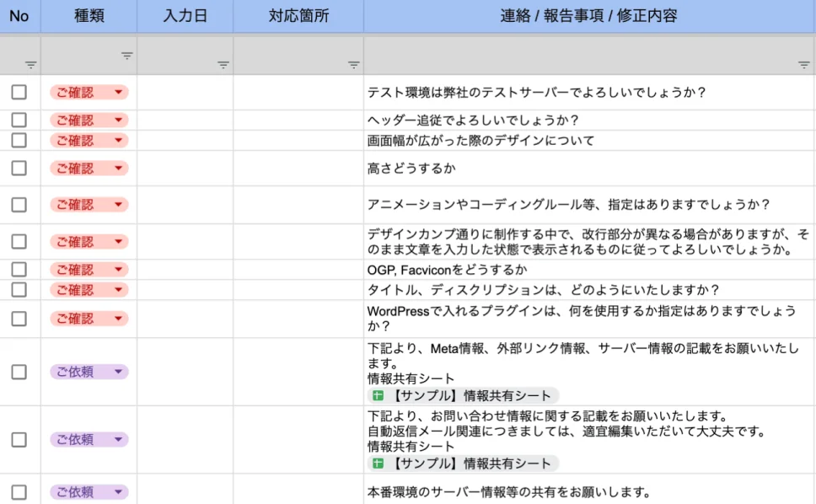The image size is (816, 504).
Task: Select the 入力日 column header
Action: pyautogui.click(x=185, y=16)
